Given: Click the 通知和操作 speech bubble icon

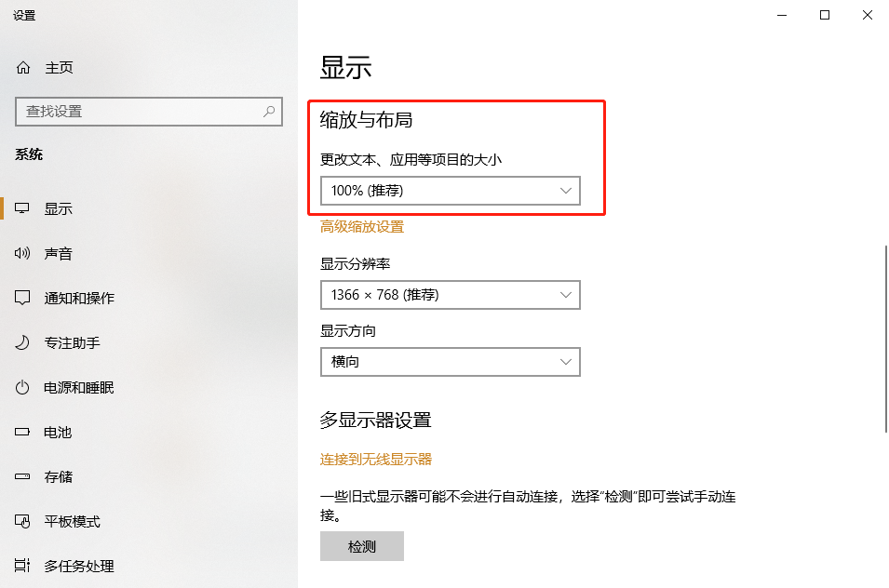Looking at the screenshot, I should 22,298.
